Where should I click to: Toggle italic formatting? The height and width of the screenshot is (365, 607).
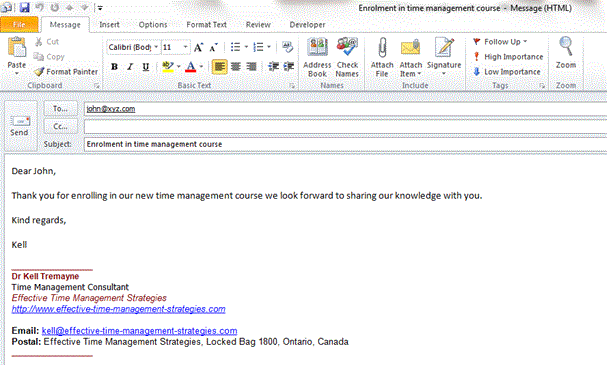pyautogui.click(x=130, y=67)
